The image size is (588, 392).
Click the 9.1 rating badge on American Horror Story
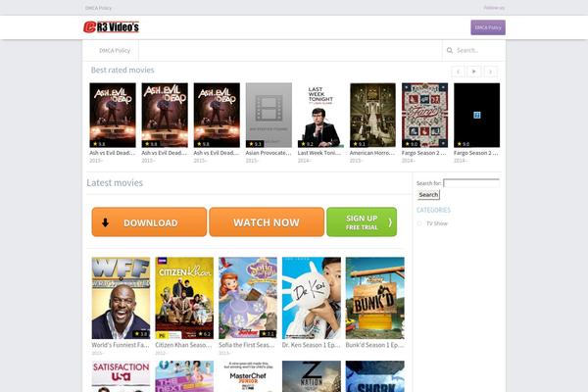pyautogui.click(x=359, y=144)
